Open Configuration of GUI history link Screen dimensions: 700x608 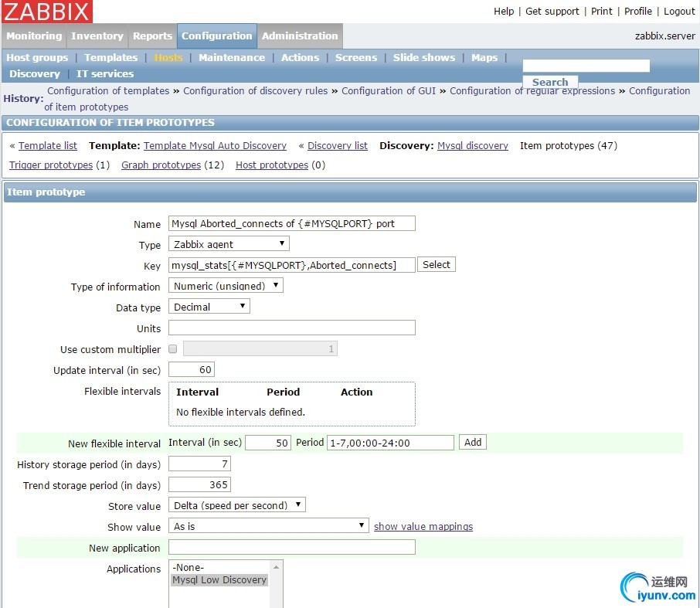(x=389, y=90)
